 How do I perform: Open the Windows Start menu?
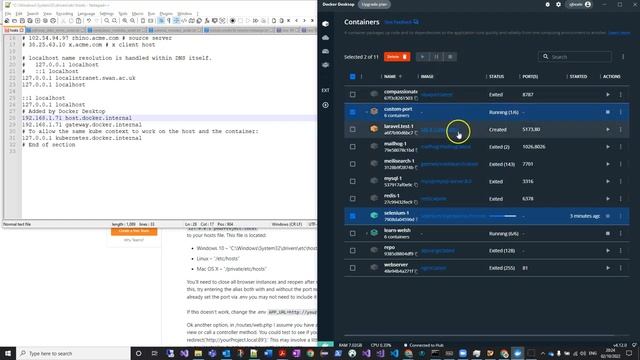click(x=8, y=353)
